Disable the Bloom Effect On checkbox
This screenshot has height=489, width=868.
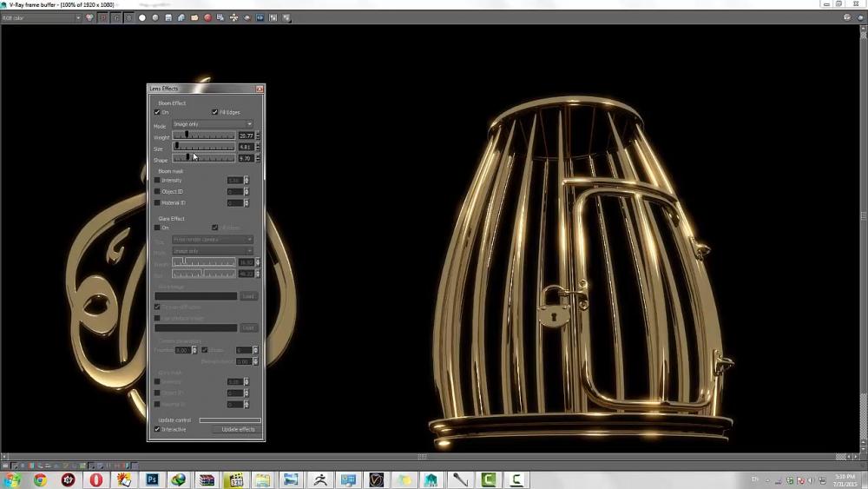157,112
